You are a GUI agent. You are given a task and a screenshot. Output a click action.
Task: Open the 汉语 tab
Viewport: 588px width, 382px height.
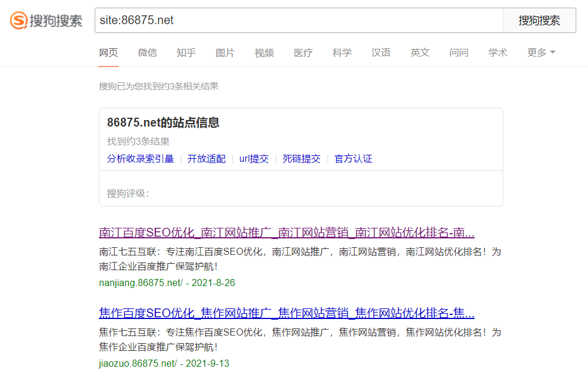[380, 53]
